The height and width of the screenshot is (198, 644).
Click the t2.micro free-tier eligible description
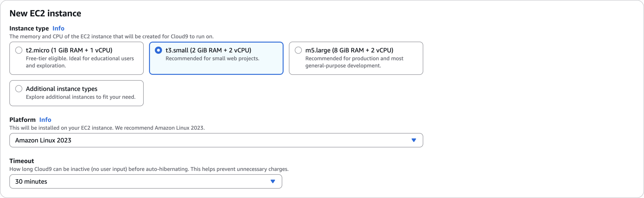click(x=80, y=62)
